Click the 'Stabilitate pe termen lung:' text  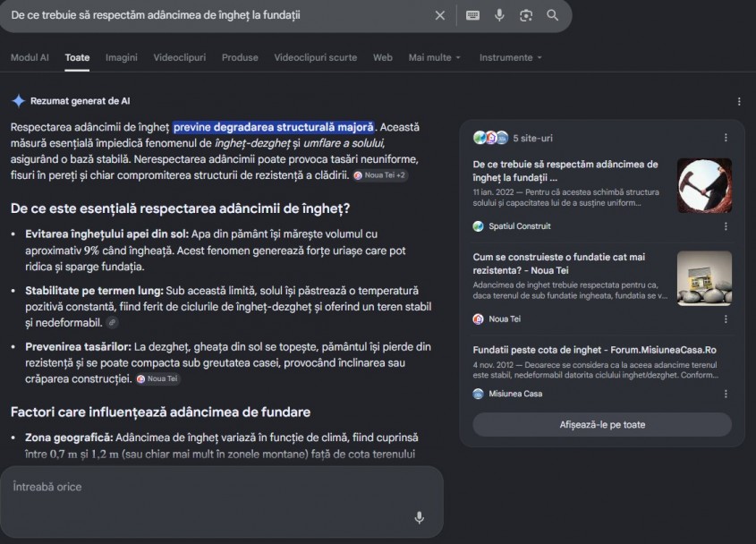tap(95, 290)
